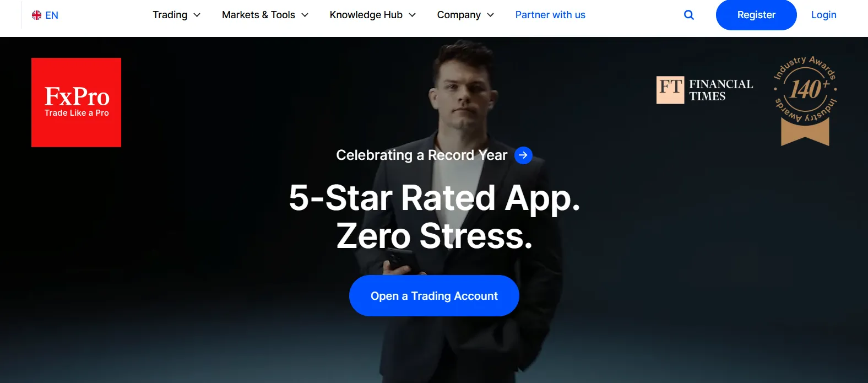Click the FT square emblem
The height and width of the screenshot is (383, 868).
click(x=670, y=90)
